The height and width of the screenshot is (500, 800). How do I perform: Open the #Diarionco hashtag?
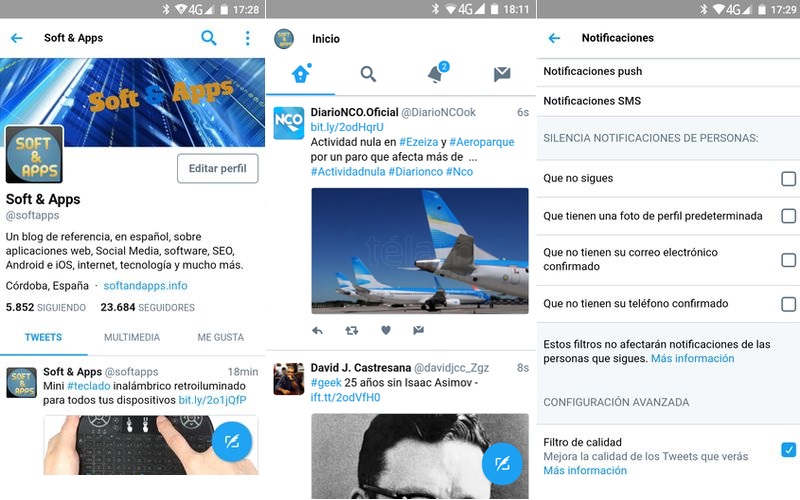pos(416,171)
